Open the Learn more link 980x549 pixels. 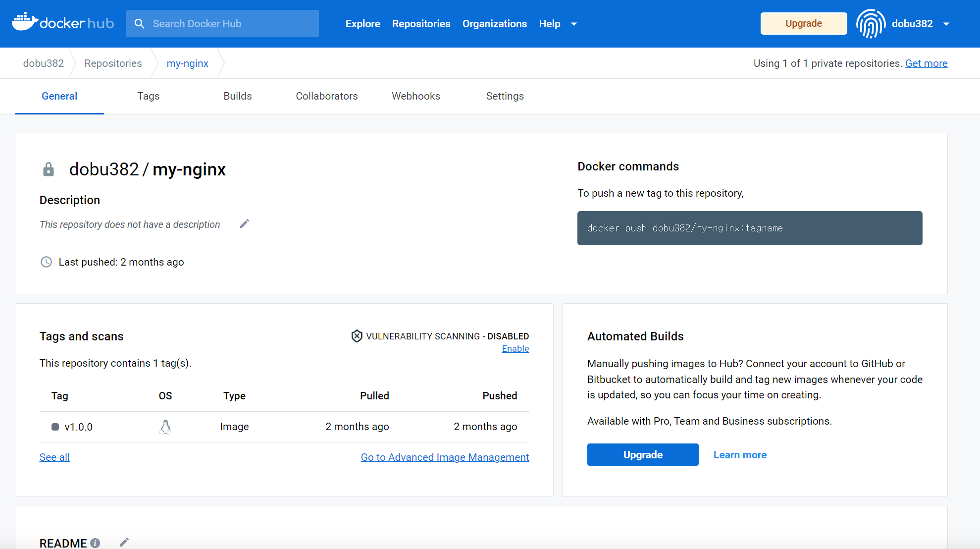pyautogui.click(x=740, y=455)
